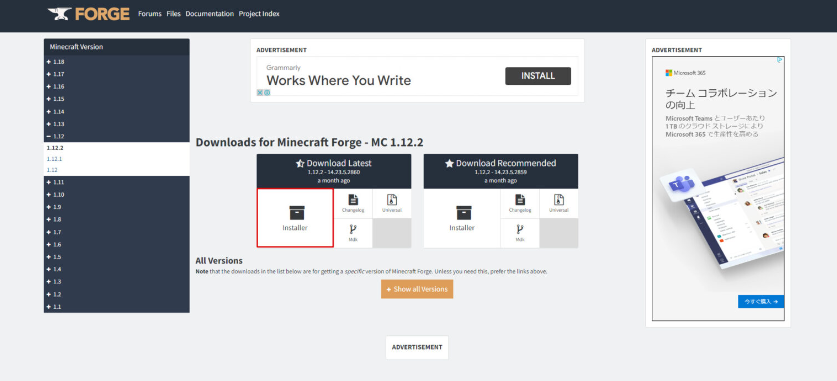Click the Download Latest header
This screenshot has width=837, height=381.
click(334, 171)
